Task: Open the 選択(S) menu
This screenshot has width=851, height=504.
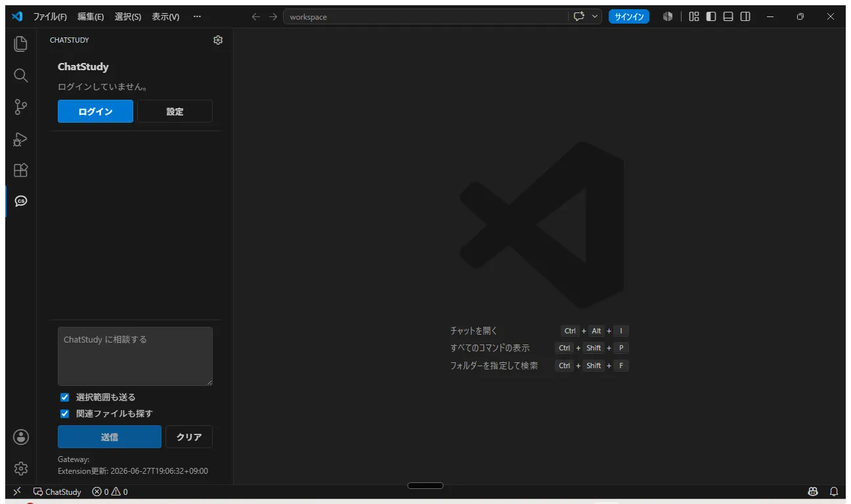Action: click(x=128, y=17)
